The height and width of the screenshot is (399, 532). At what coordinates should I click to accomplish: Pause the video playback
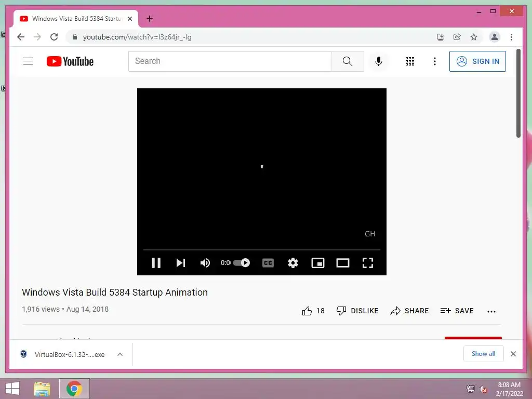tap(156, 263)
